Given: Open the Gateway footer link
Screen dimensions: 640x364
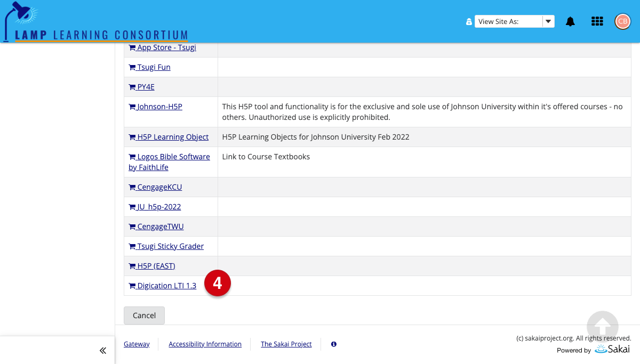Looking at the screenshot, I should (x=137, y=344).
